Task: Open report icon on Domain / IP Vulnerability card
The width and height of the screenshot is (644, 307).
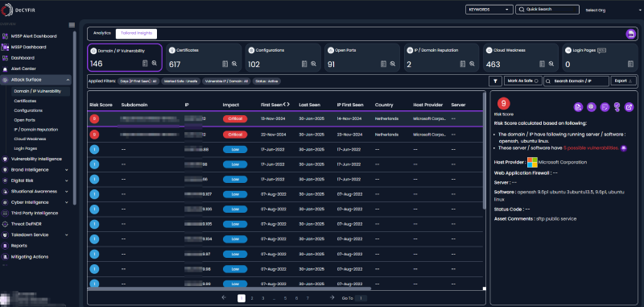Action: (145, 64)
